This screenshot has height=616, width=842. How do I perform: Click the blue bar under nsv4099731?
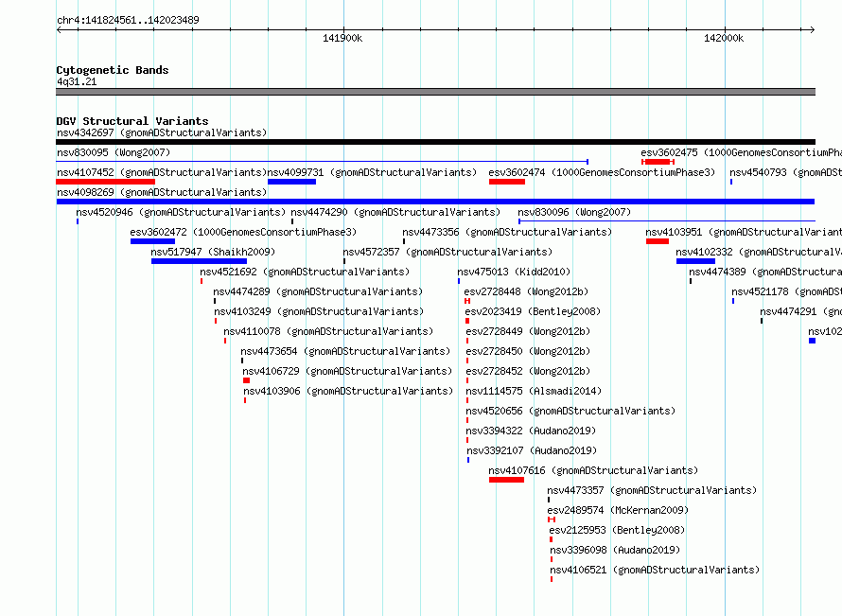[291, 182]
